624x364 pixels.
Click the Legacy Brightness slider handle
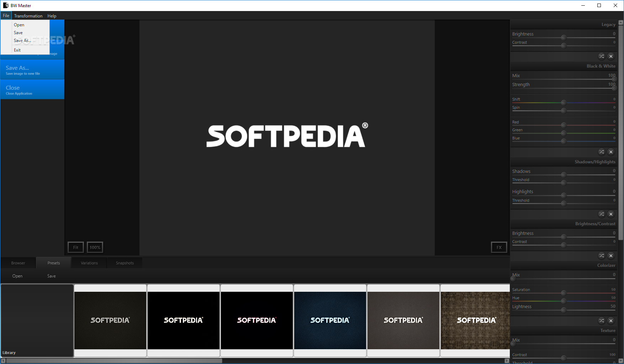point(564,37)
